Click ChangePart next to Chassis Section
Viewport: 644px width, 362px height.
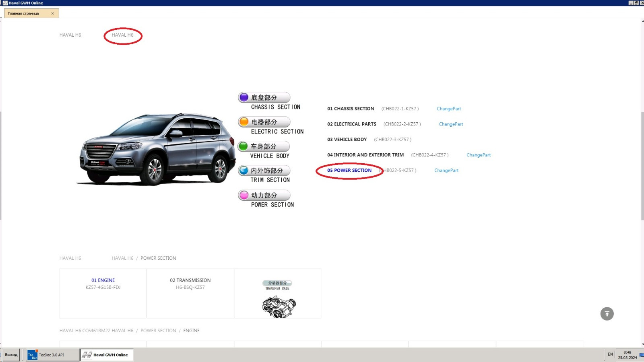(x=449, y=109)
